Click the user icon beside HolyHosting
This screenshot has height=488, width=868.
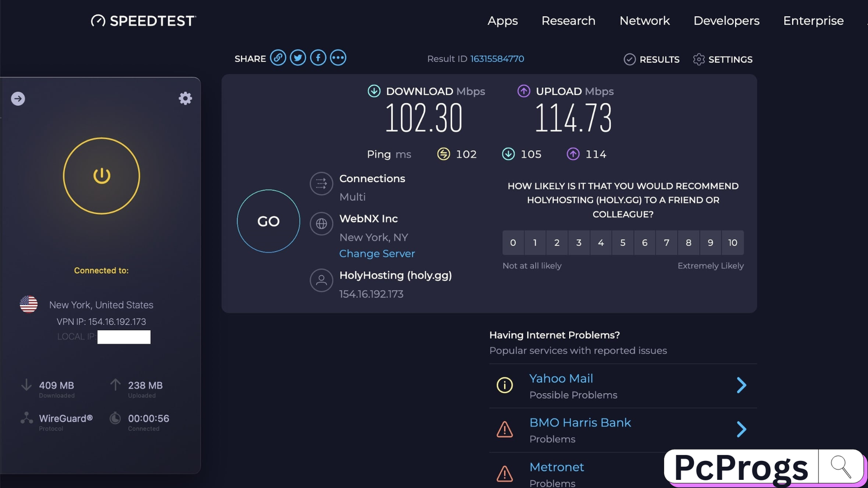(x=321, y=280)
